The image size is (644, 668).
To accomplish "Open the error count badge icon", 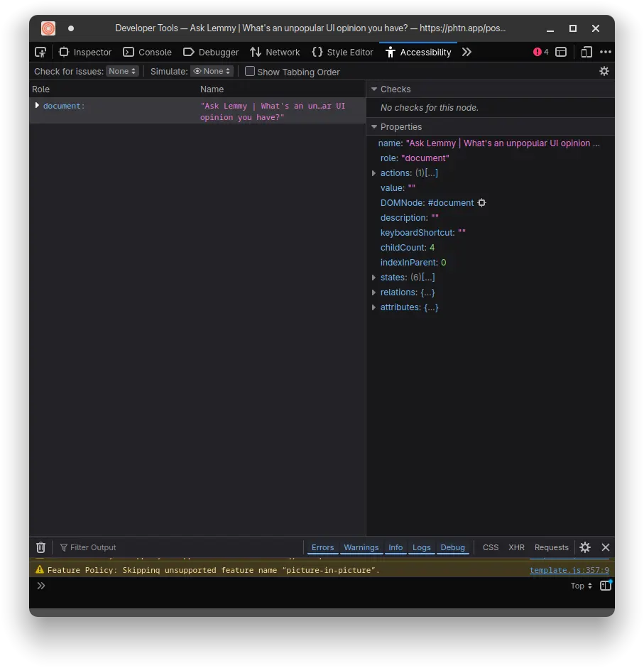I will (x=541, y=52).
